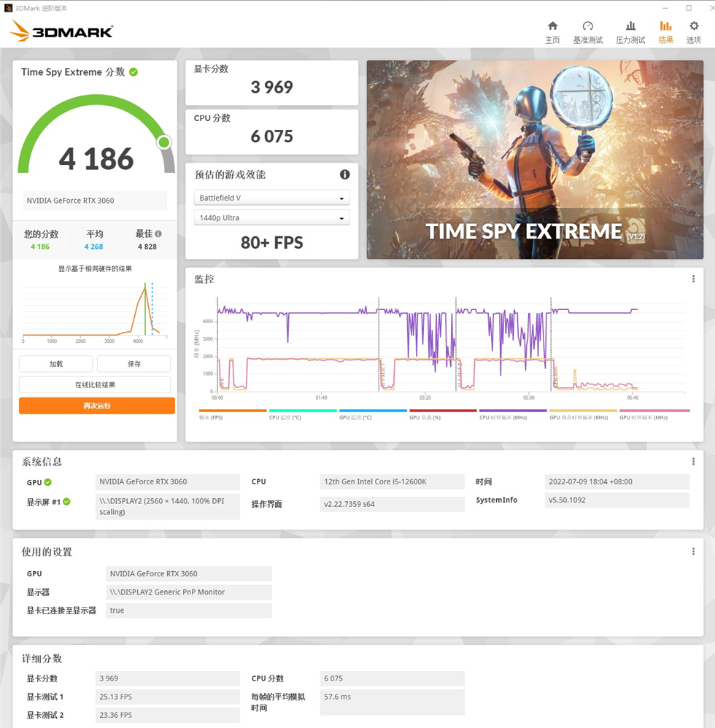
Task: Click the green checkmark beside Time Spy Extreme 分数
Action: coord(134,71)
